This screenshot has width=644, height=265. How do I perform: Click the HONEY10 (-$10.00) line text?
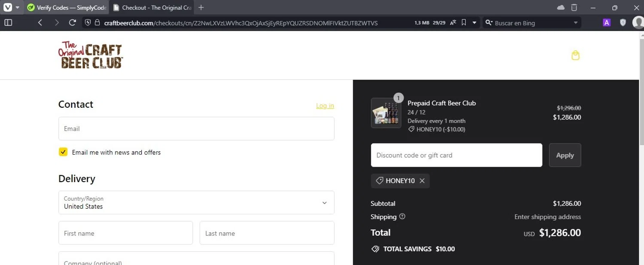click(x=441, y=129)
